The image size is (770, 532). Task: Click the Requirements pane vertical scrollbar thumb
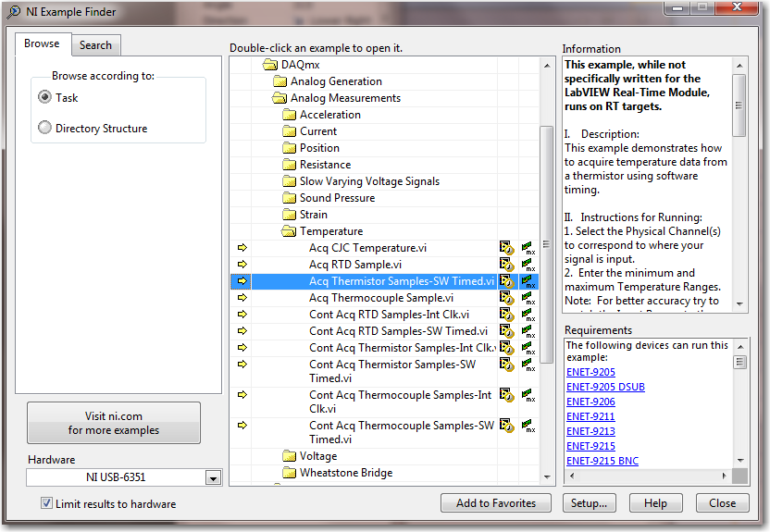(x=740, y=362)
